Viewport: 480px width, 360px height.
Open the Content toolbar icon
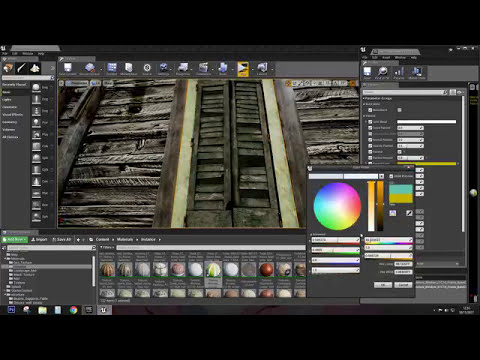(112, 69)
